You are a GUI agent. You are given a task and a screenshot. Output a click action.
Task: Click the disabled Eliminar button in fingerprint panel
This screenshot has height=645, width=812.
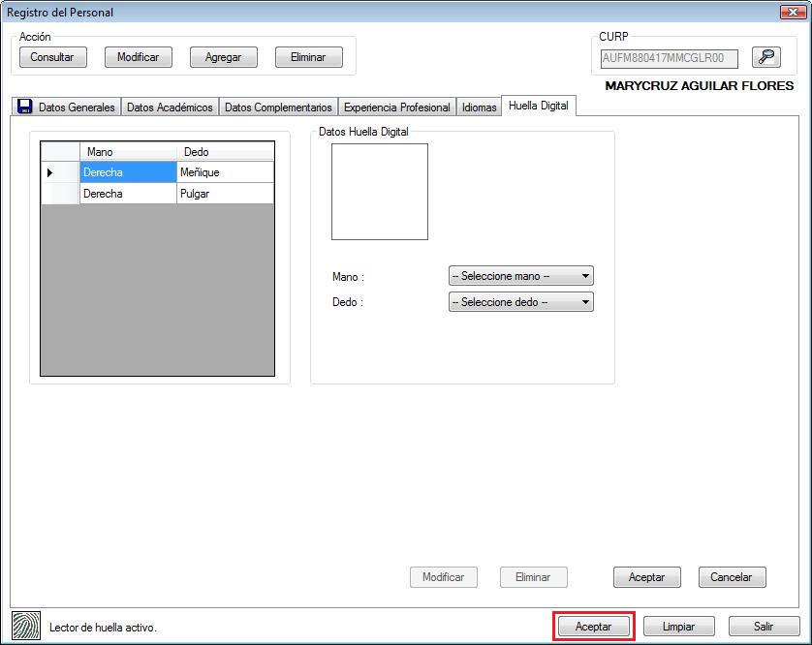coord(533,577)
